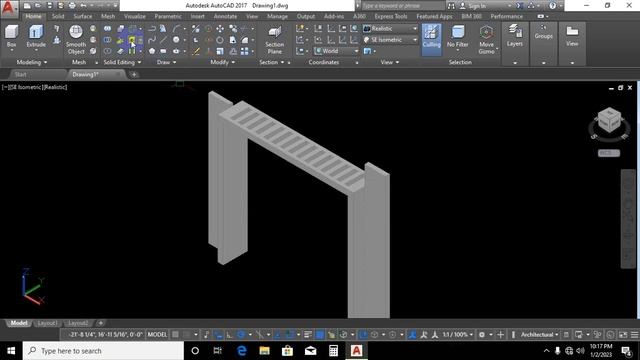Toggle MODEL space button in status bar

coord(158,335)
